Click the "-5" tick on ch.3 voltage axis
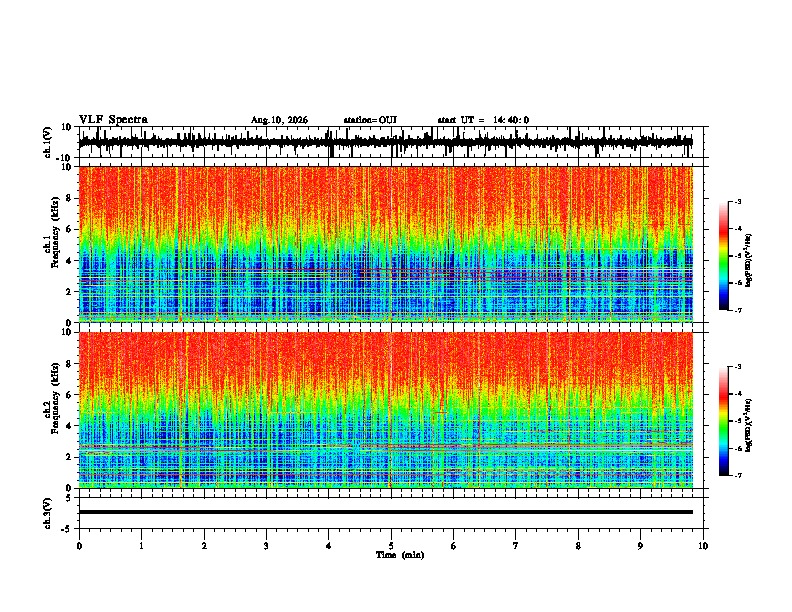This screenshot has width=792, height=612. [67, 529]
